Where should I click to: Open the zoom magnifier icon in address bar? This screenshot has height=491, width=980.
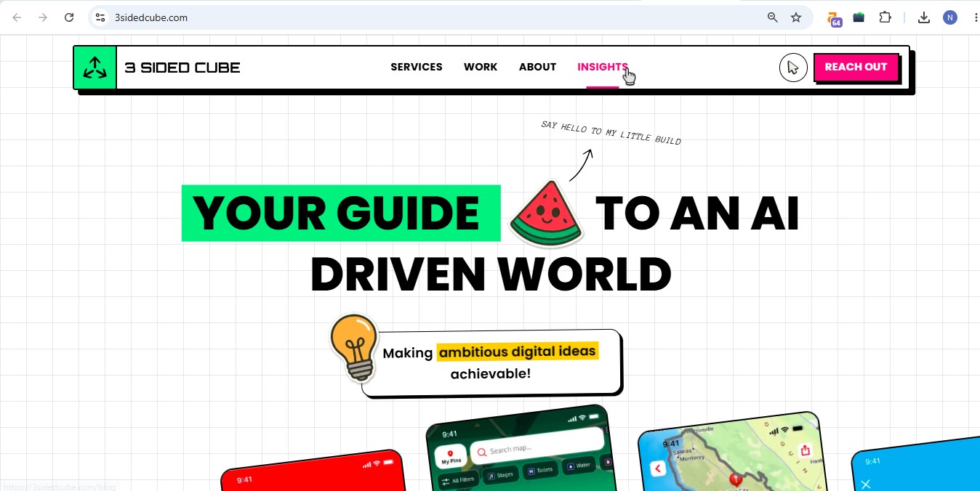point(773,17)
